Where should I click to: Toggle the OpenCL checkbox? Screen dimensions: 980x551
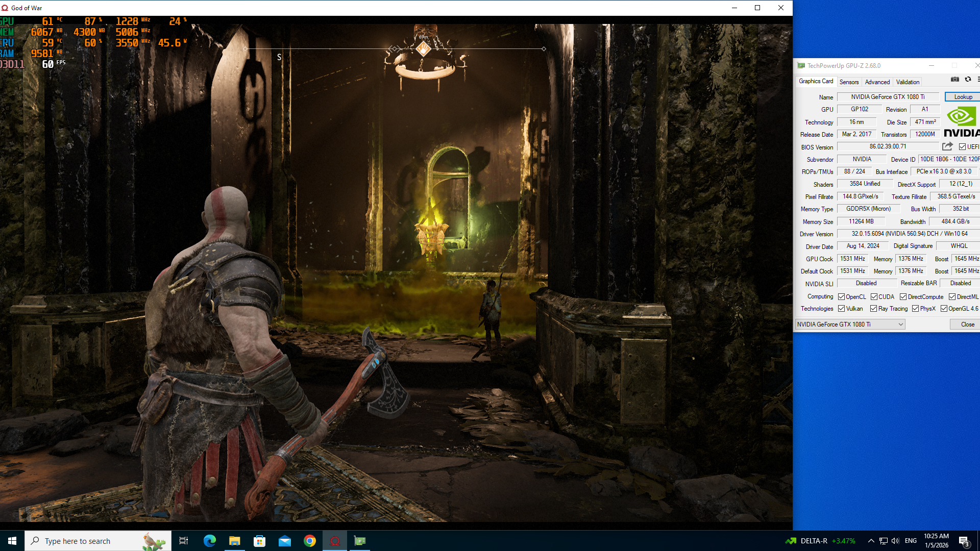pyautogui.click(x=841, y=297)
